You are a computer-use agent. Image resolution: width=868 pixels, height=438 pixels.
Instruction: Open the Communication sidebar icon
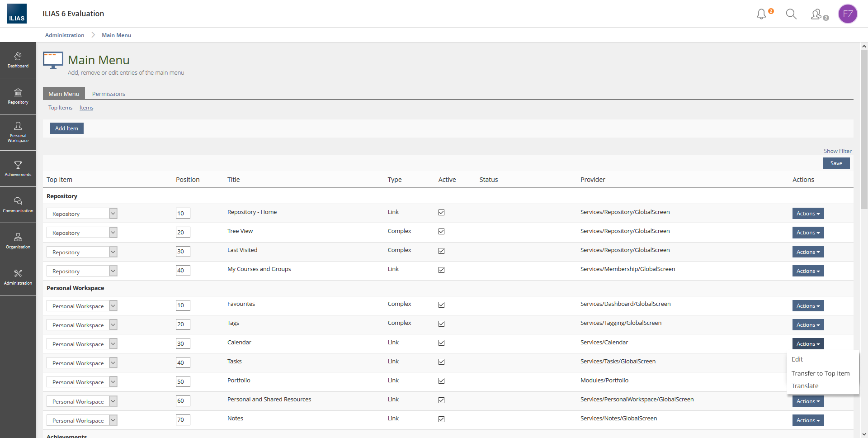pos(18,205)
